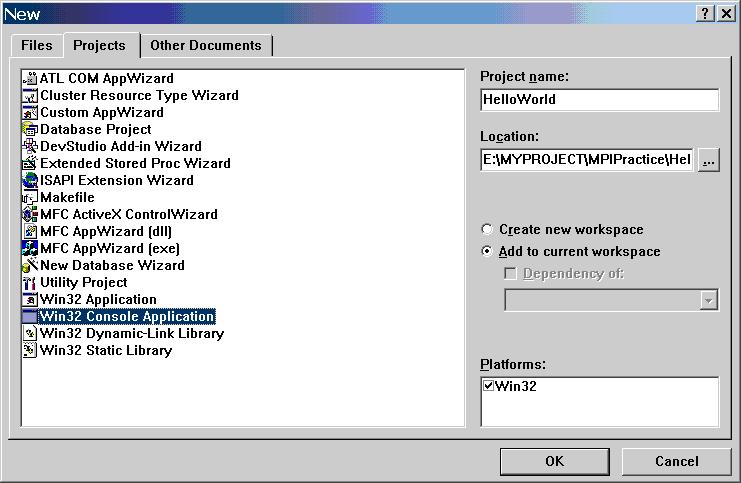
Task: Select the Win32 Static Library label
Action: (106, 351)
